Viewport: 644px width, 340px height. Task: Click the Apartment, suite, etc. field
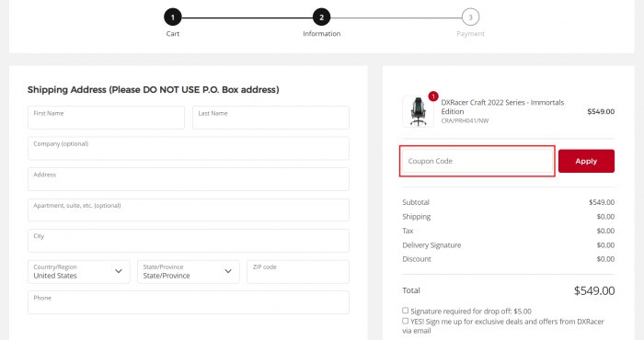pyautogui.click(x=189, y=210)
